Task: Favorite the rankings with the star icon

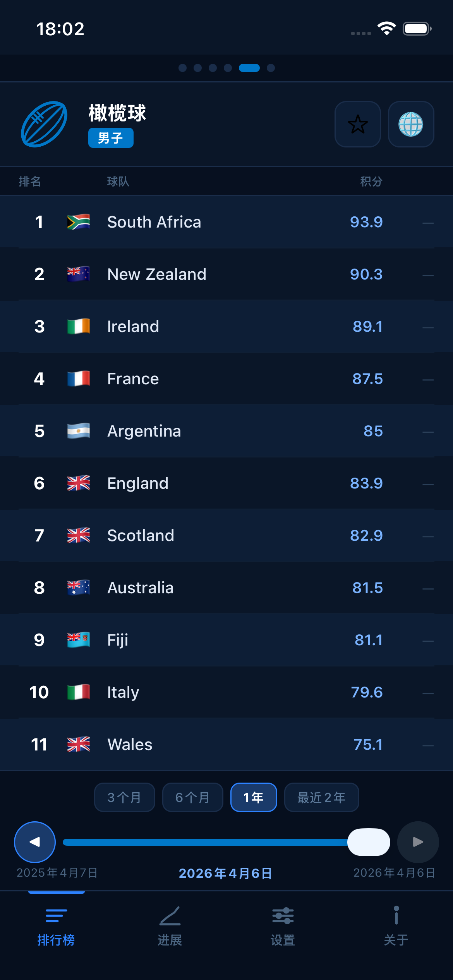Action: point(357,125)
